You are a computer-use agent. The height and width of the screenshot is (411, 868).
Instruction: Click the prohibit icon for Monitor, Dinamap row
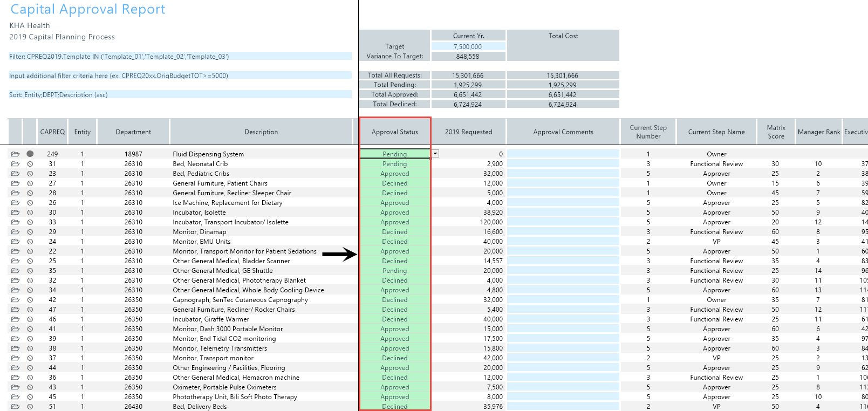tap(30, 232)
